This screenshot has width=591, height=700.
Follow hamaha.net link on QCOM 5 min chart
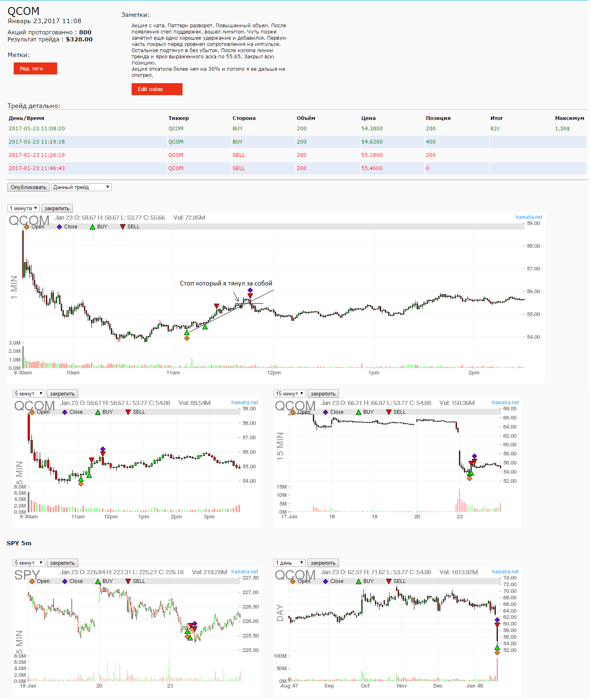[245, 403]
